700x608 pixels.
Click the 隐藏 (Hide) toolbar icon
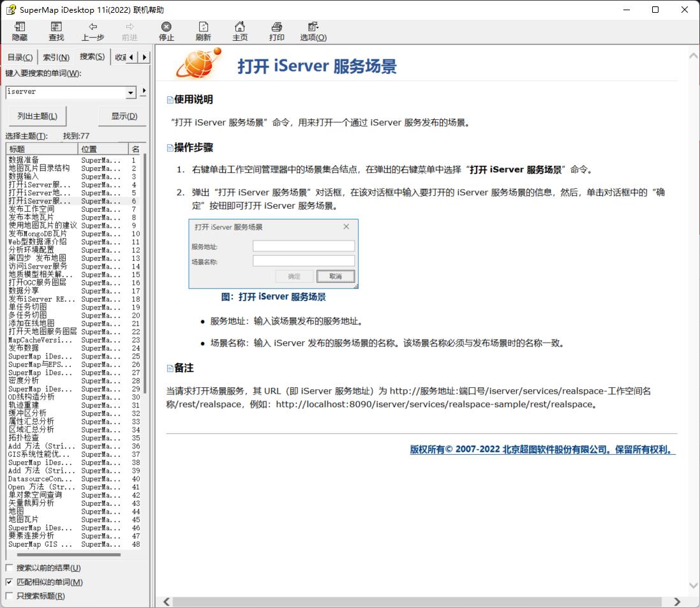point(20,31)
